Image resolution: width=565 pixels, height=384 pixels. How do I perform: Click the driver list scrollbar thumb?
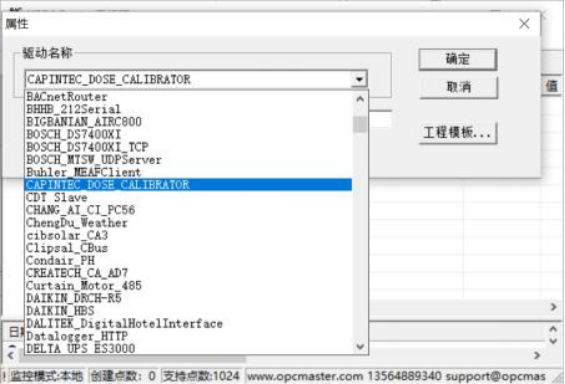coord(360,125)
